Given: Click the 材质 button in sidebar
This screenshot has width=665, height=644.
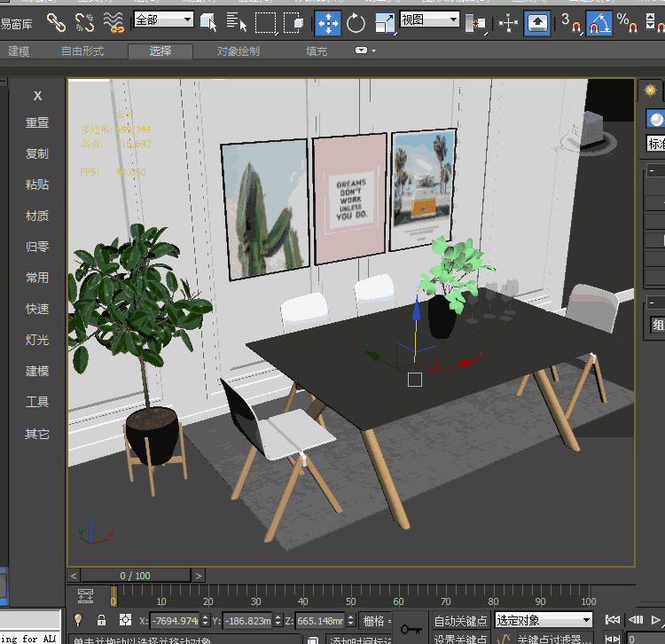Looking at the screenshot, I should (37, 216).
